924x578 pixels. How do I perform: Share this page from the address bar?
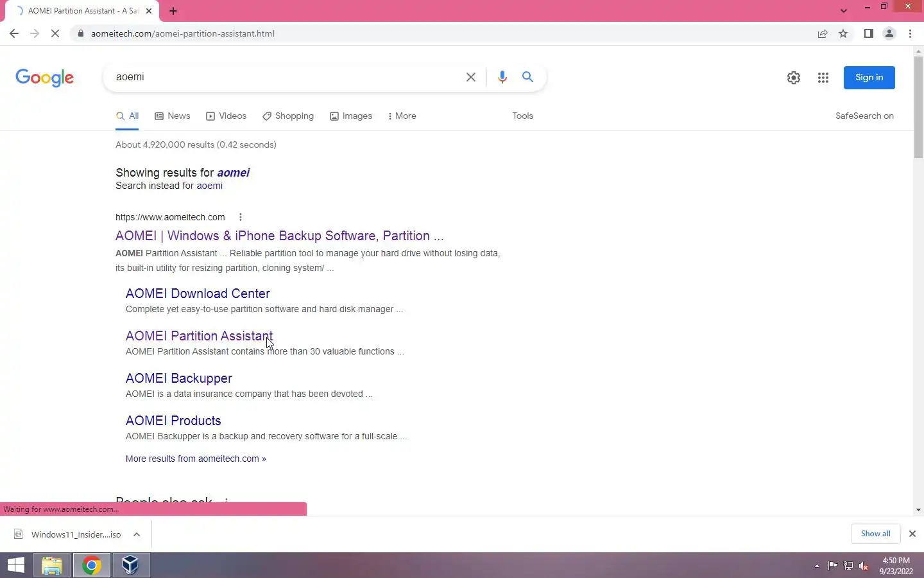823,33
